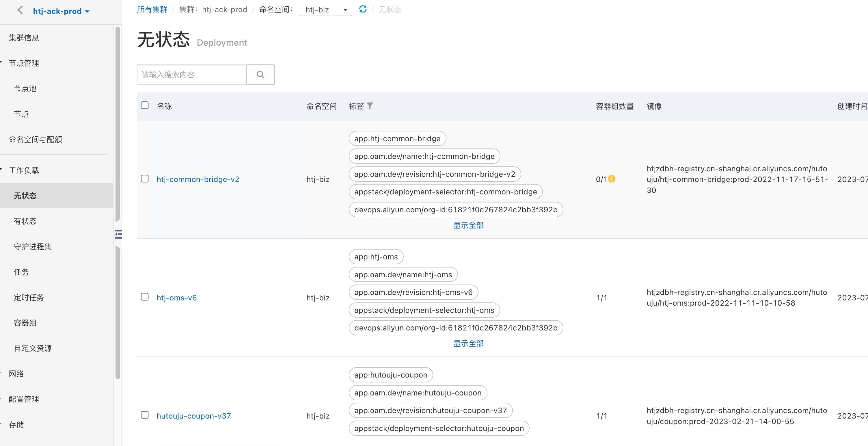The height and width of the screenshot is (446, 868).
Task: Go back using the left arrow icon
Action: tap(20, 10)
